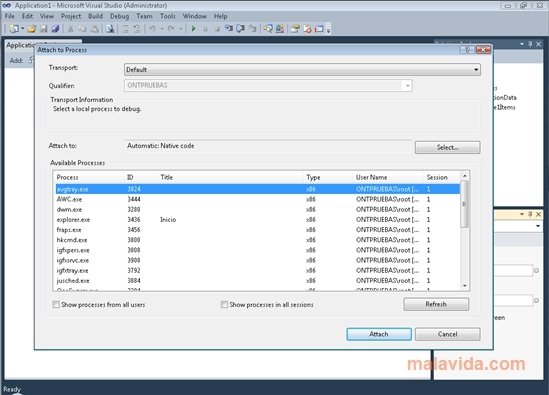Select the hkcmd.exe process row
The image size is (549, 395).
[x=258, y=240]
